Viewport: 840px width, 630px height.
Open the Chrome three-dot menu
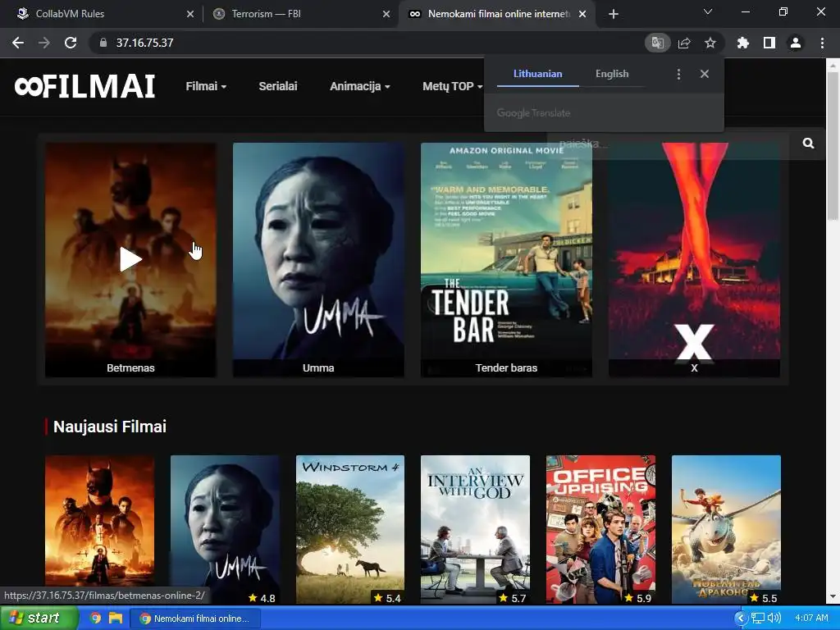tap(822, 43)
